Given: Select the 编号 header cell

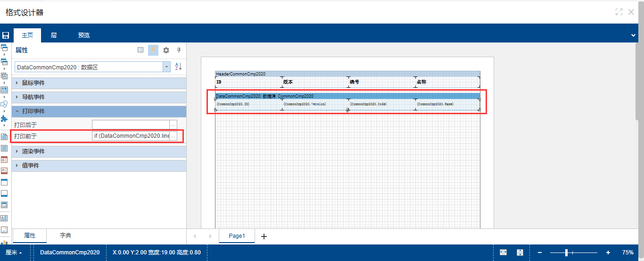Looking at the screenshot, I should pyautogui.click(x=381, y=82).
